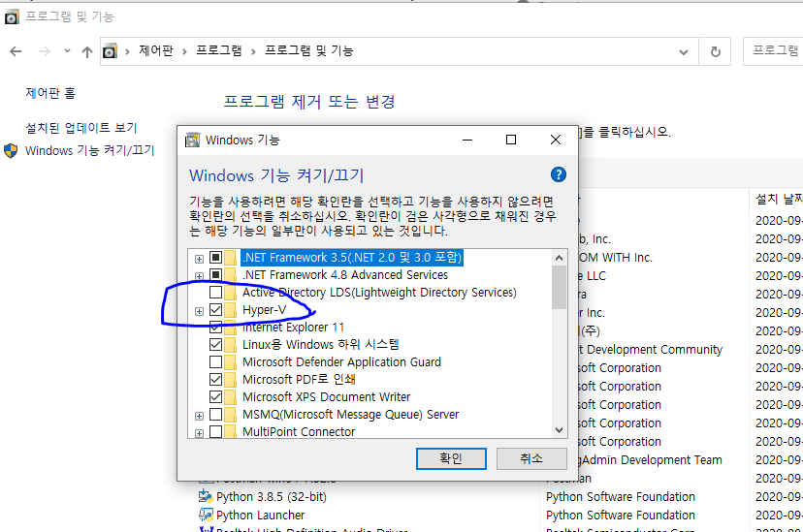Toggle .NET Framework 4.8 Advanced Services checkbox
The image size is (803, 532).
pos(215,274)
